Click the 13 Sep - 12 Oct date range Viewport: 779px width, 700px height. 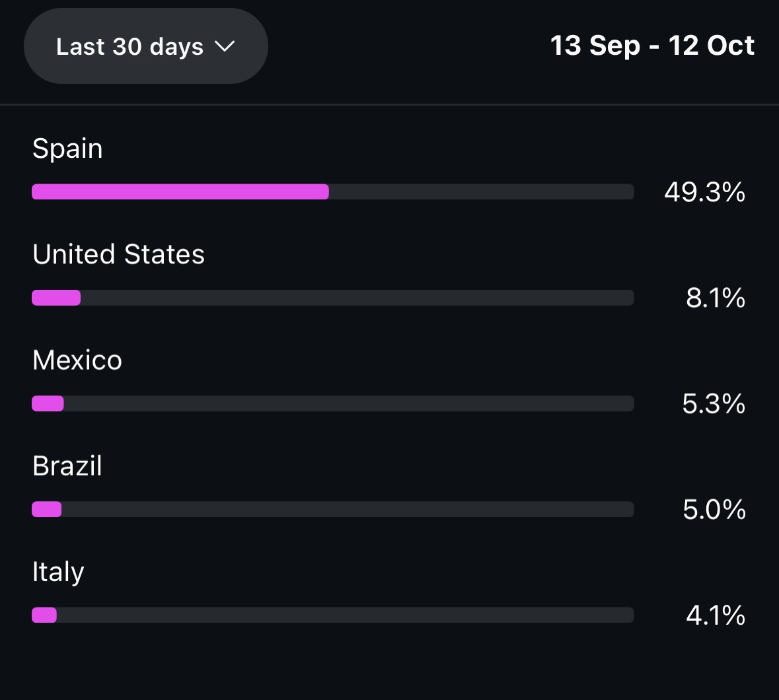[652, 46]
